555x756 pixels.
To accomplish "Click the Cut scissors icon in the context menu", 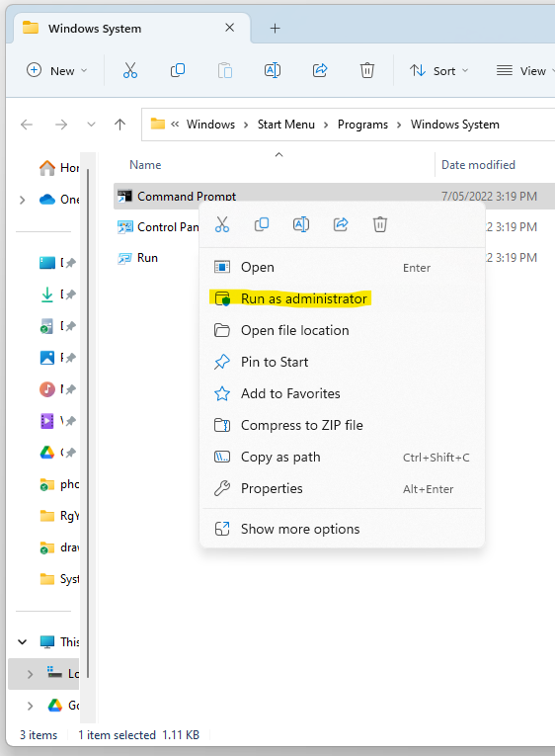I will 222,224.
